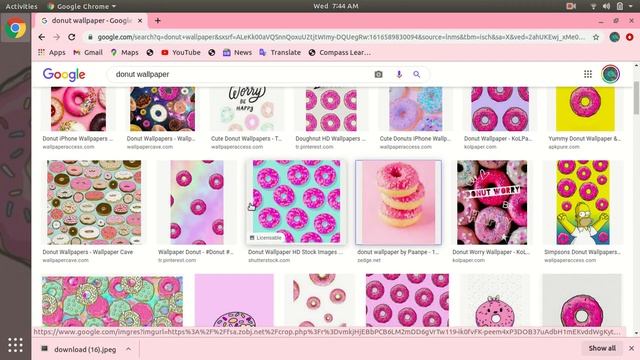The height and width of the screenshot is (360, 640).
Task: Open the Chrome profile avatar in toolbar
Action: [614, 37]
